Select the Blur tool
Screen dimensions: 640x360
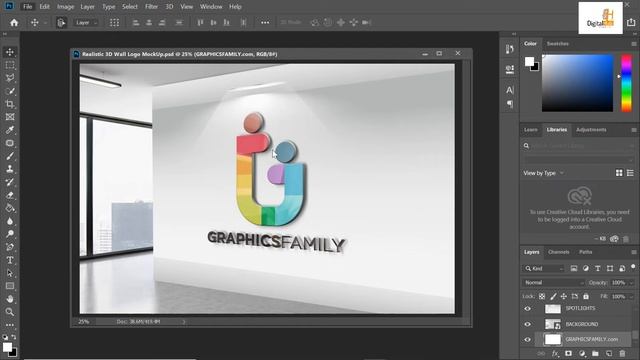[x=10, y=221]
